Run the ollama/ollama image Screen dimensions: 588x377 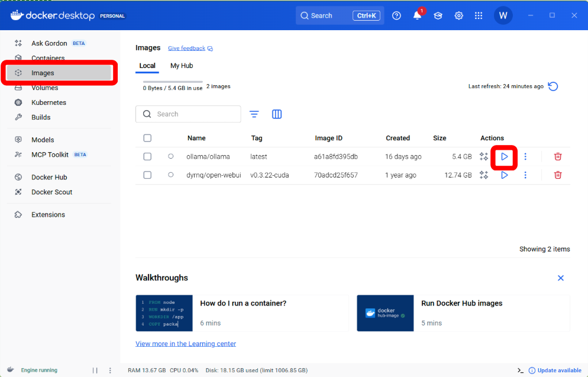click(505, 157)
